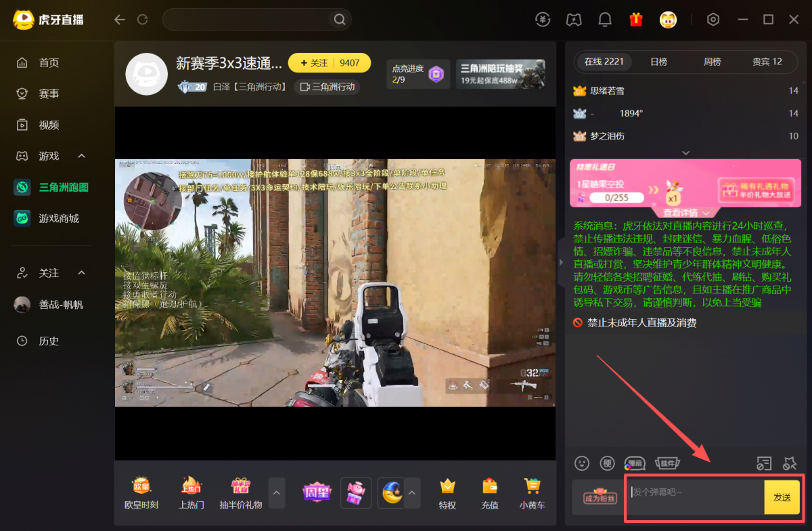Open the 弹幕 color style icon
812x531 pixels.
click(634, 463)
